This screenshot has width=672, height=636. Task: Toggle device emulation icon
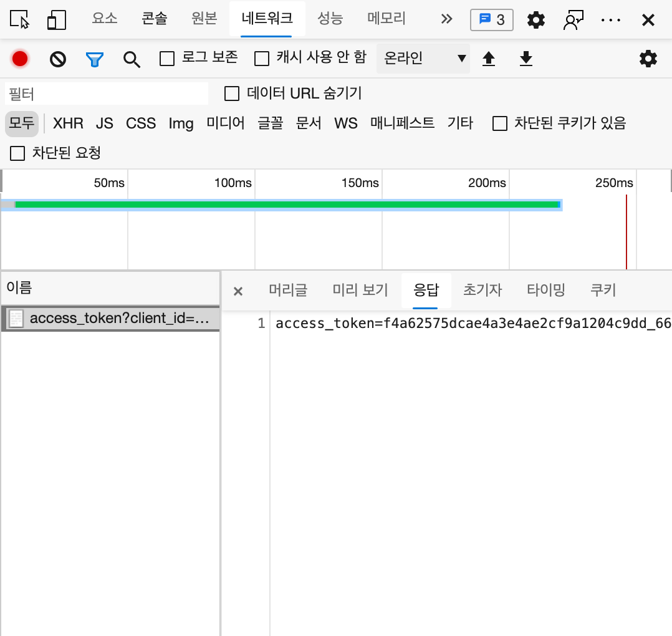57,20
